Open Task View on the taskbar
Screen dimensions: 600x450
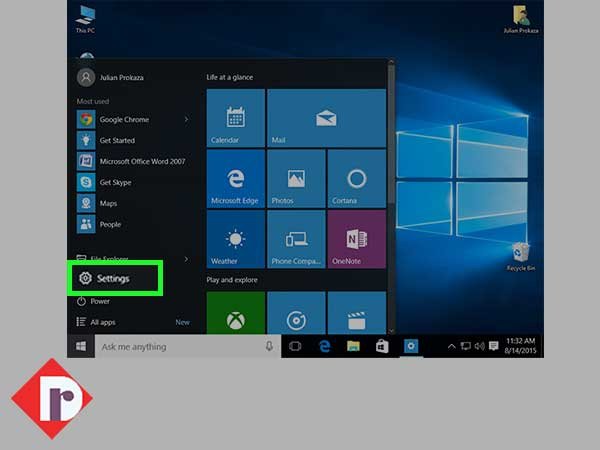point(295,346)
